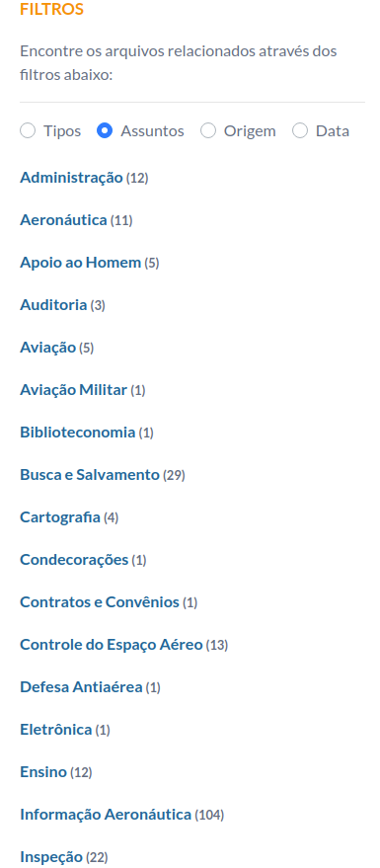Select Controle do Espaço Aéreo link
This screenshot has width=380, height=868.
click(x=112, y=645)
